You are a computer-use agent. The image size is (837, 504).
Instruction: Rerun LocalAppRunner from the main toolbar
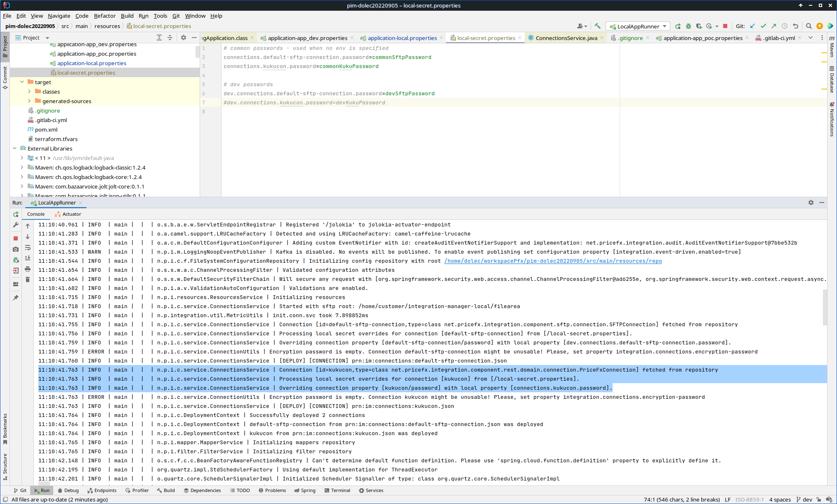coord(678,26)
